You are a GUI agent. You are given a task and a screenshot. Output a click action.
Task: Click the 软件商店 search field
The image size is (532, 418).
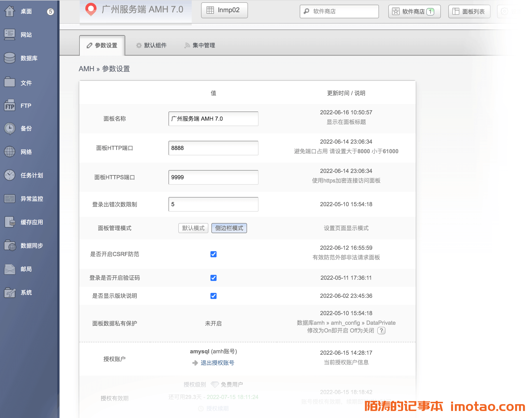click(x=339, y=11)
